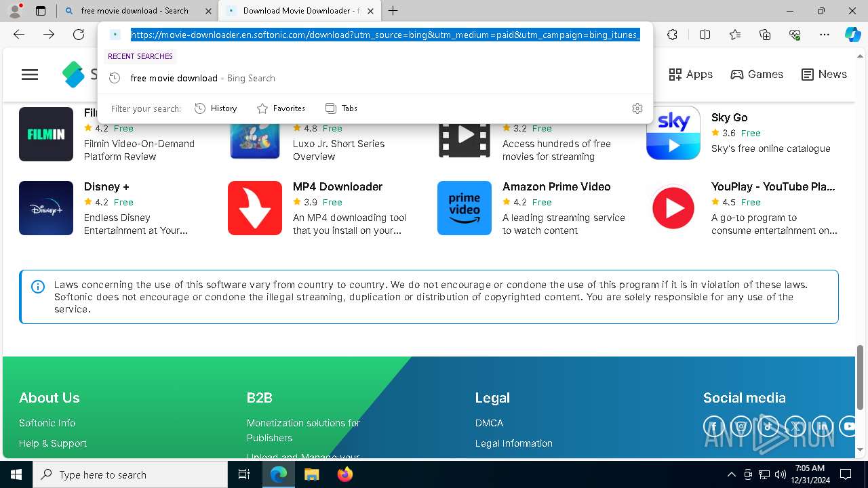
Task: Open the Sky Go title link
Action: [729, 117]
